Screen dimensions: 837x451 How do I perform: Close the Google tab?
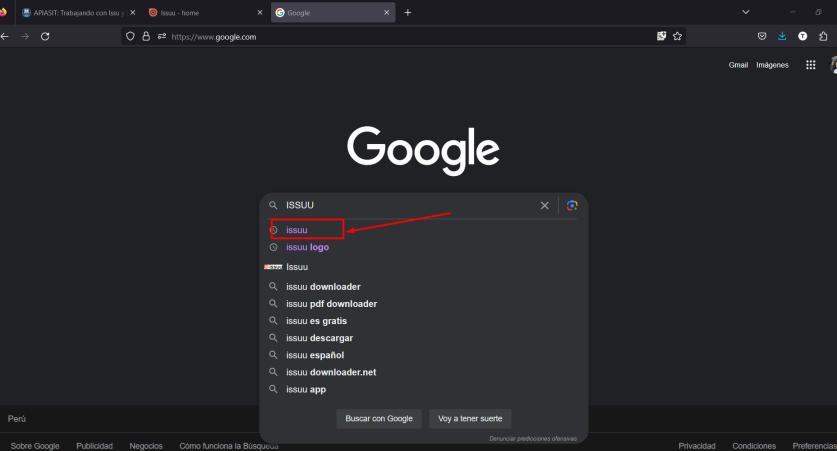(x=386, y=12)
